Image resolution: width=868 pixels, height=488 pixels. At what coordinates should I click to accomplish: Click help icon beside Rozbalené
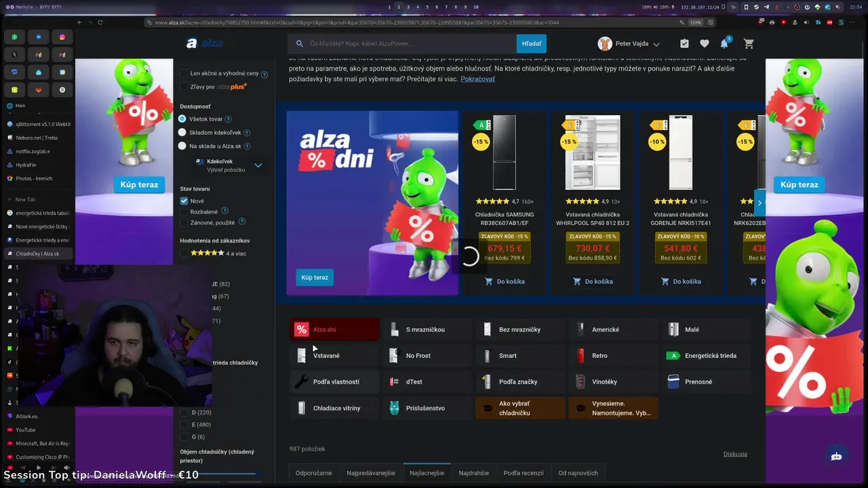click(x=225, y=211)
